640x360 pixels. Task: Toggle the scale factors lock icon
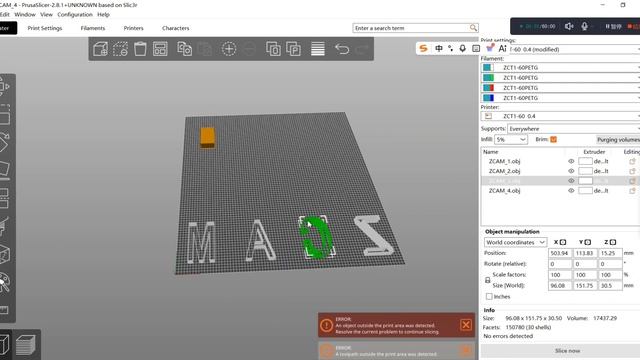click(487, 280)
